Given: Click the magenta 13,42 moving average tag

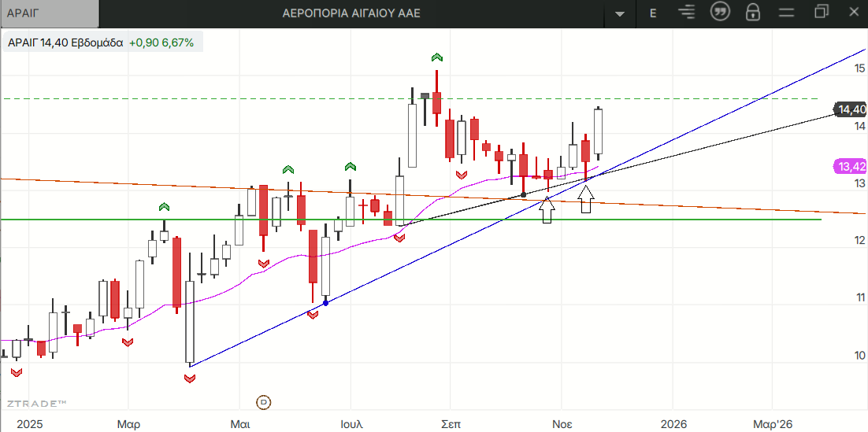Looking at the screenshot, I should click(x=851, y=166).
